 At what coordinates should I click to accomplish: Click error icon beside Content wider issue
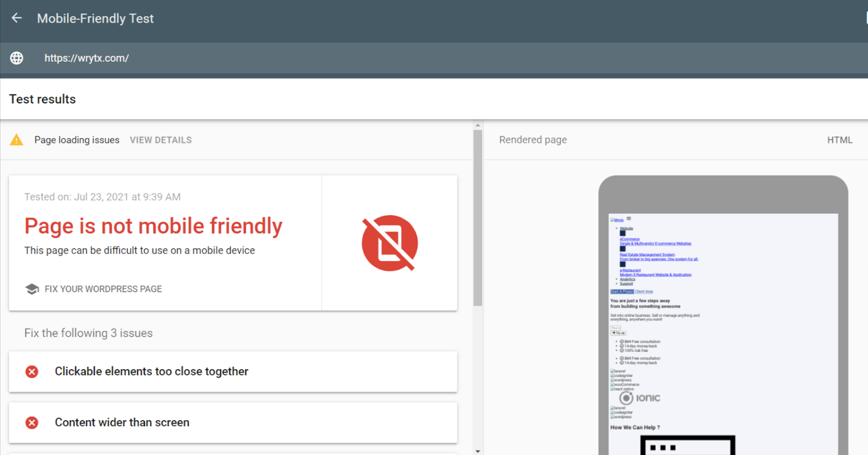32,422
